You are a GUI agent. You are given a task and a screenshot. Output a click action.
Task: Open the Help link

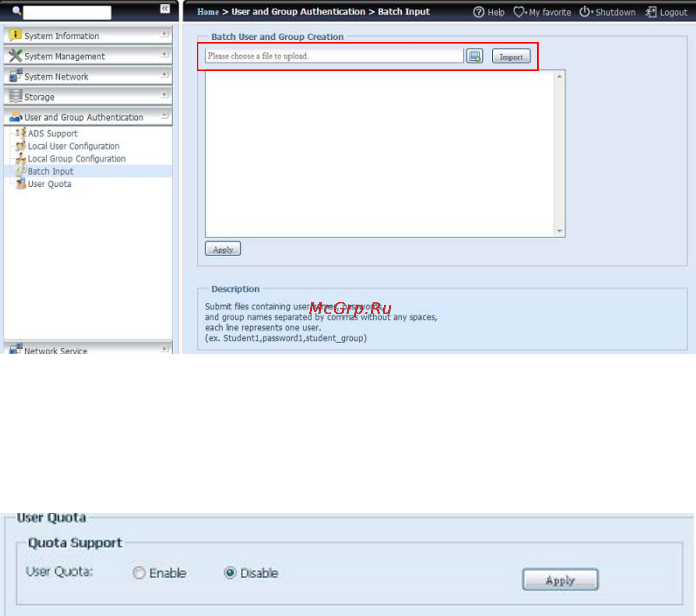(496, 13)
